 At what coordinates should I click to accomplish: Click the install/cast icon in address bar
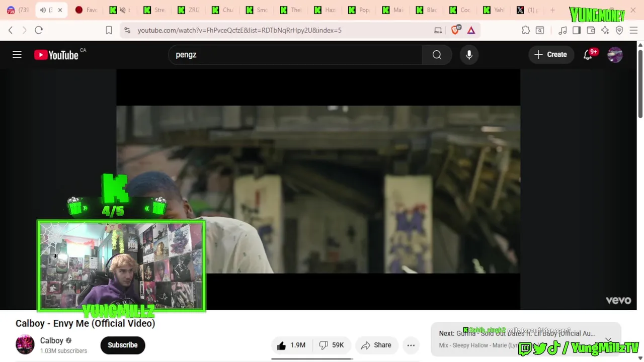pyautogui.click(x=438, y=30)
